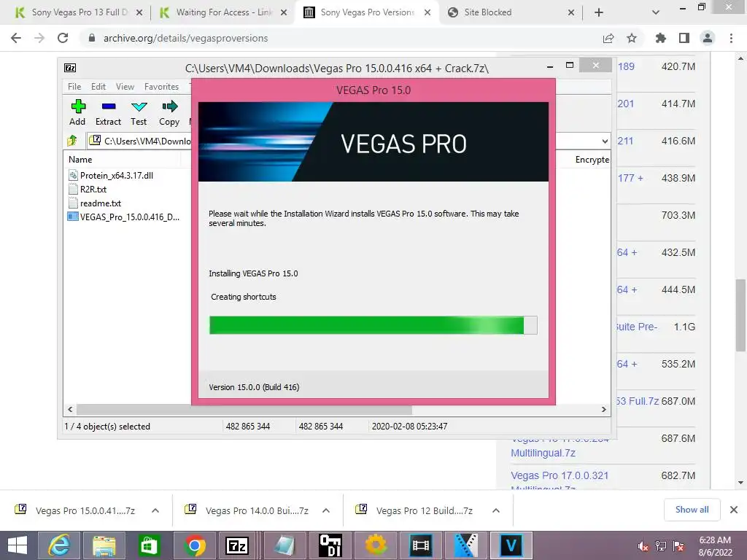747x560 pixels.
Task: Open Chrome from taskbar
Action: 194,545
